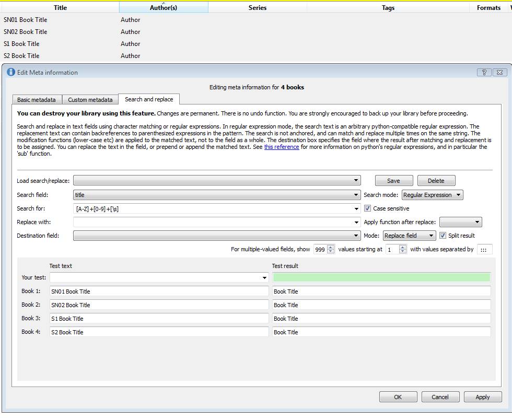Click the Save button
The height and width of the screenshot is (420, 512).
click(x=393, y=181)
